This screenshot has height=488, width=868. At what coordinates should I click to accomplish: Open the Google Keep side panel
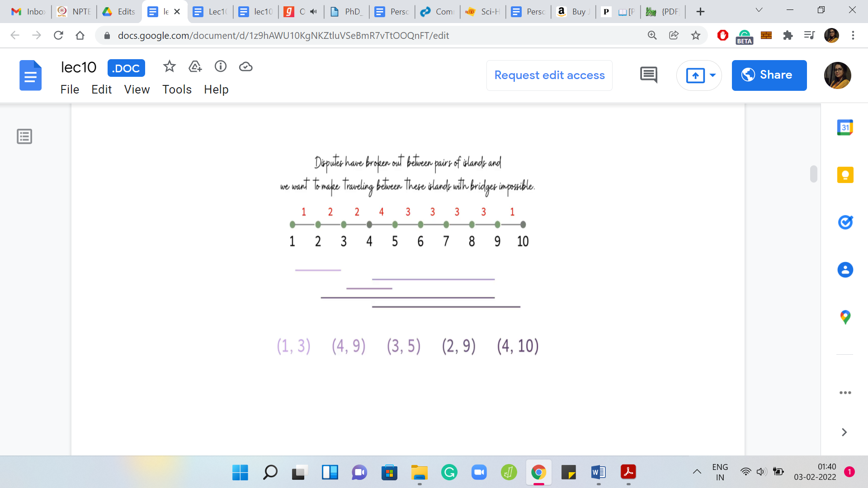tap(845, 175)
